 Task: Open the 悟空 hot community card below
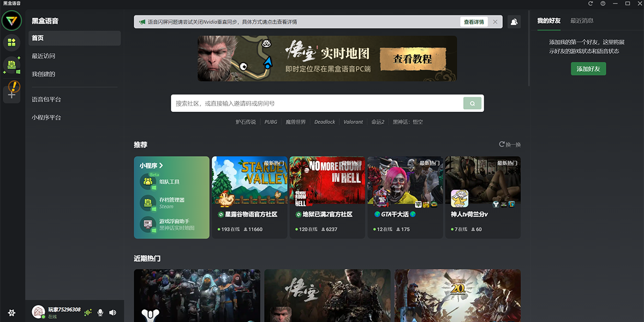(327, 296)
